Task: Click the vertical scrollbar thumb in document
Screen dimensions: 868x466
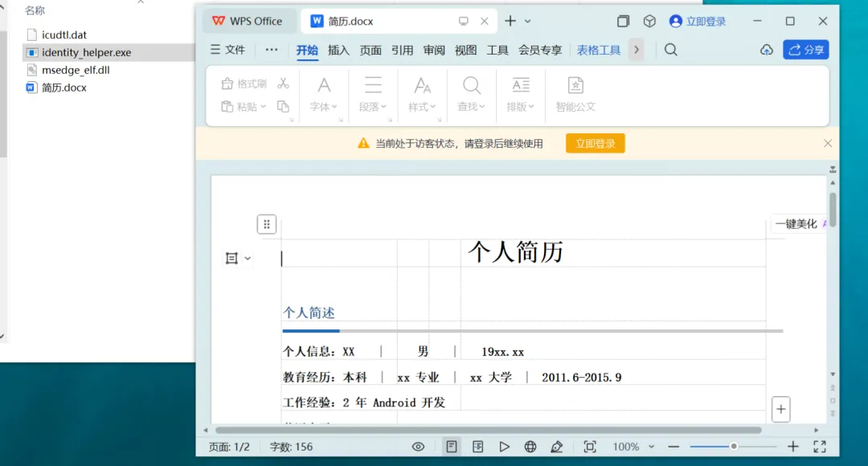Action: click(x=833, y=209)
